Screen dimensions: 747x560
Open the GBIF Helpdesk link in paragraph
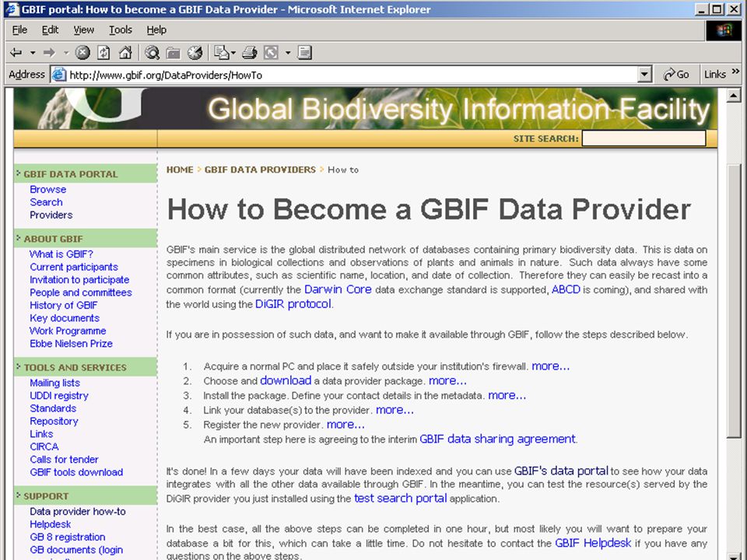click(593, 543)
